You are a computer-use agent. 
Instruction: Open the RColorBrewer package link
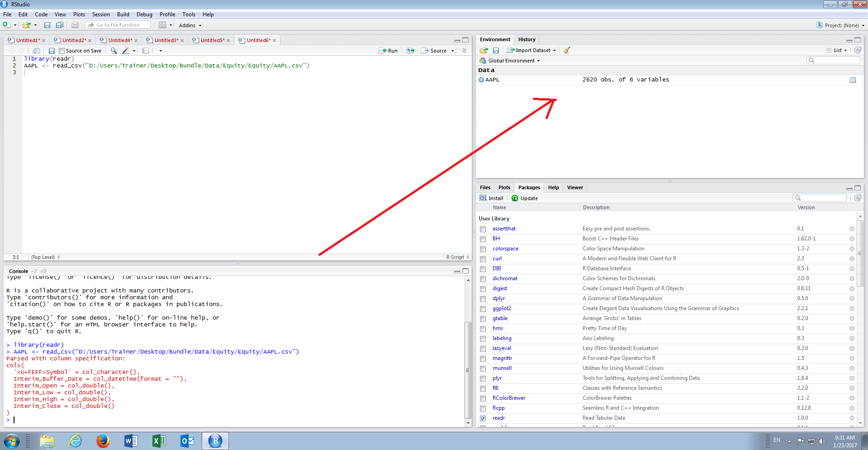(509, 398)
